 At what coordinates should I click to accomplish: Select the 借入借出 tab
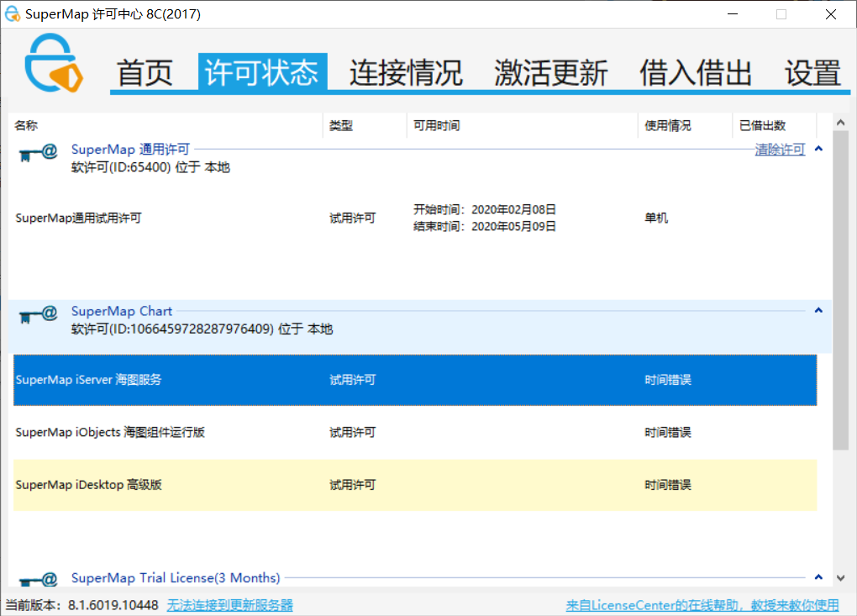696,73
